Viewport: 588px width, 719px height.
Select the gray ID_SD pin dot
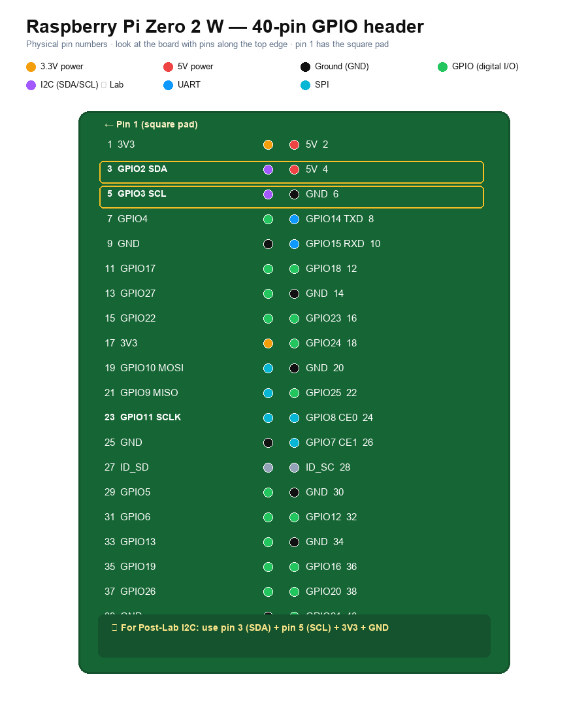click(x=268, y=468)
